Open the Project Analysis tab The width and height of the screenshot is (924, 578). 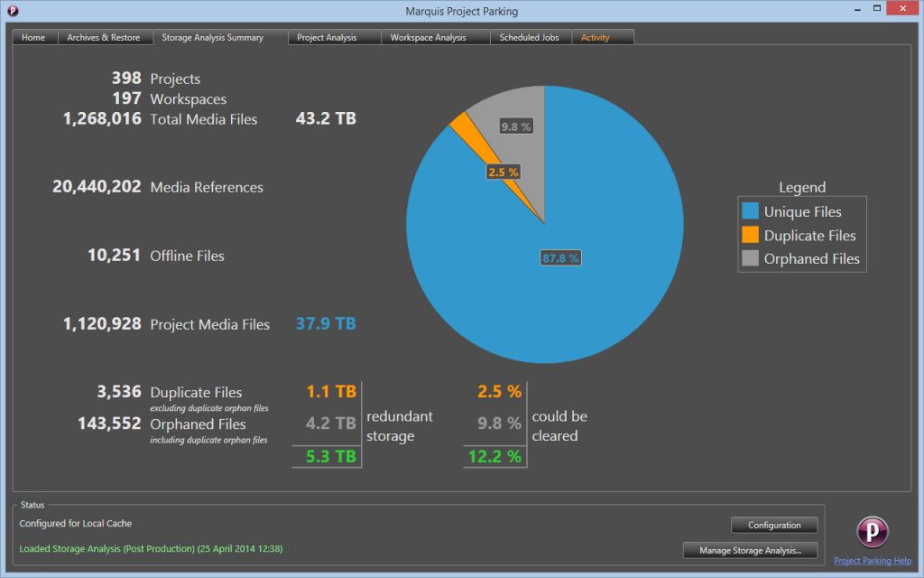[x=327, y=38]
